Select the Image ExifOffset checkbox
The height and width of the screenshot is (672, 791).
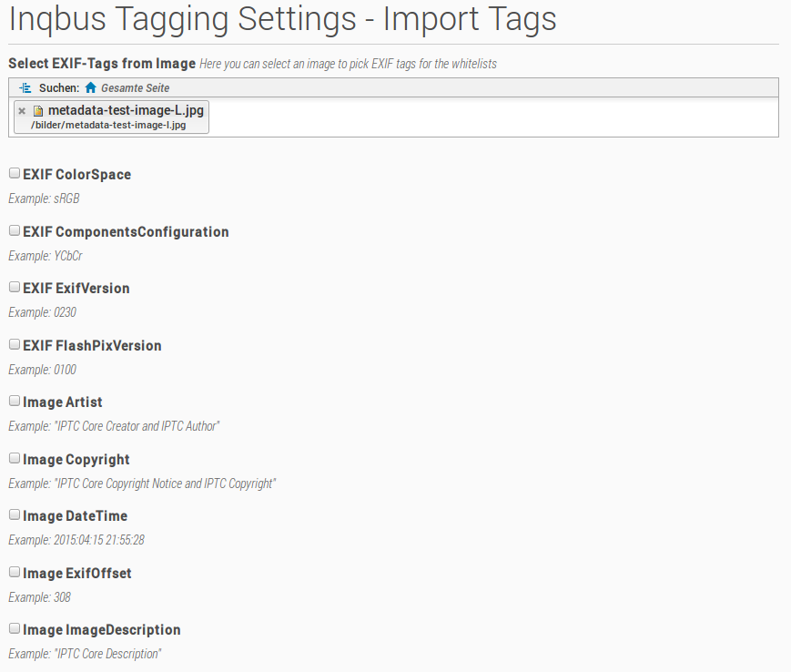14,571
